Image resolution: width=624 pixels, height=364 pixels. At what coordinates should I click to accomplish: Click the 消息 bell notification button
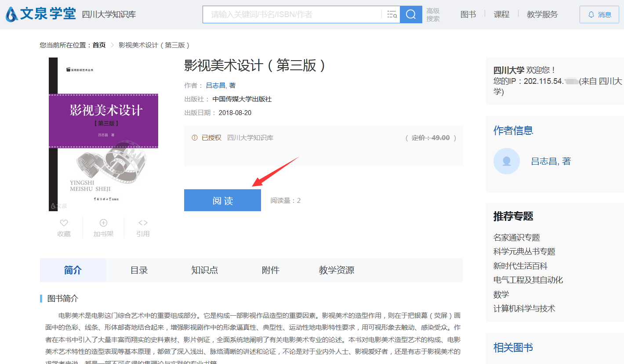click(599, 14)
